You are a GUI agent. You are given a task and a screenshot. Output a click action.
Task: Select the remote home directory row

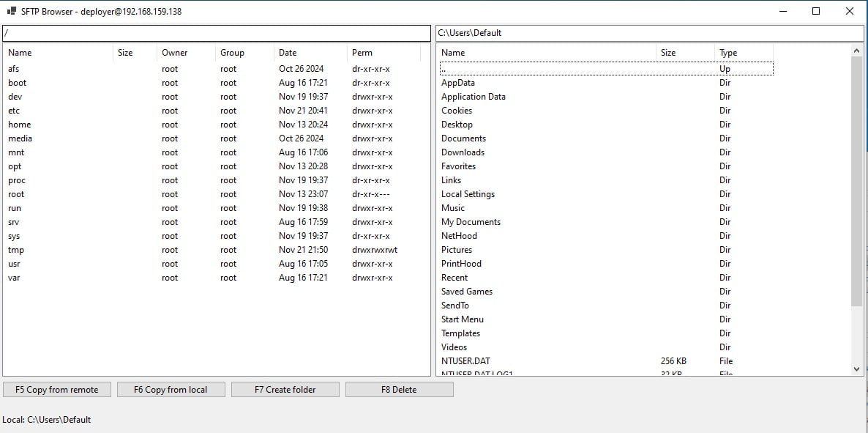[x=20, y=125]
